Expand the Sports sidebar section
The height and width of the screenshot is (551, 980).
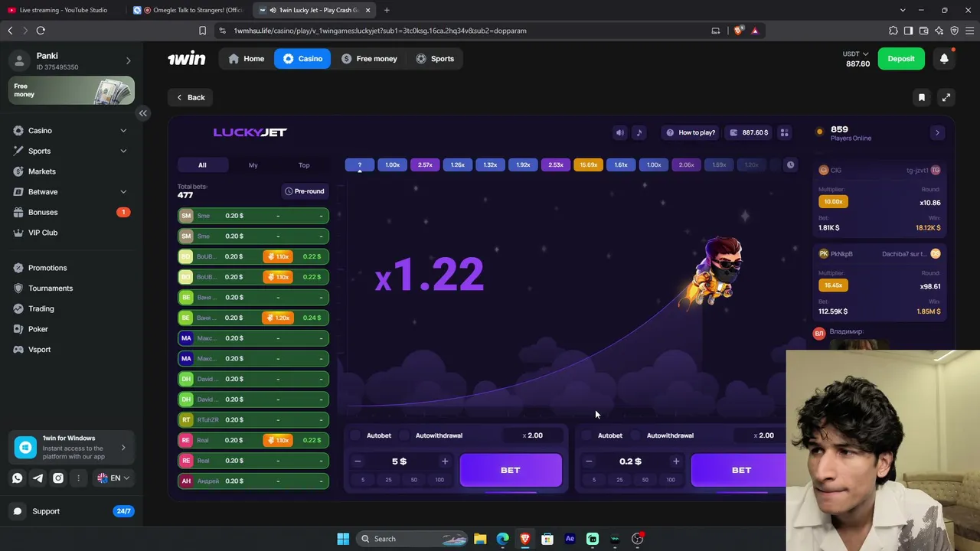(x=123, y=151)
